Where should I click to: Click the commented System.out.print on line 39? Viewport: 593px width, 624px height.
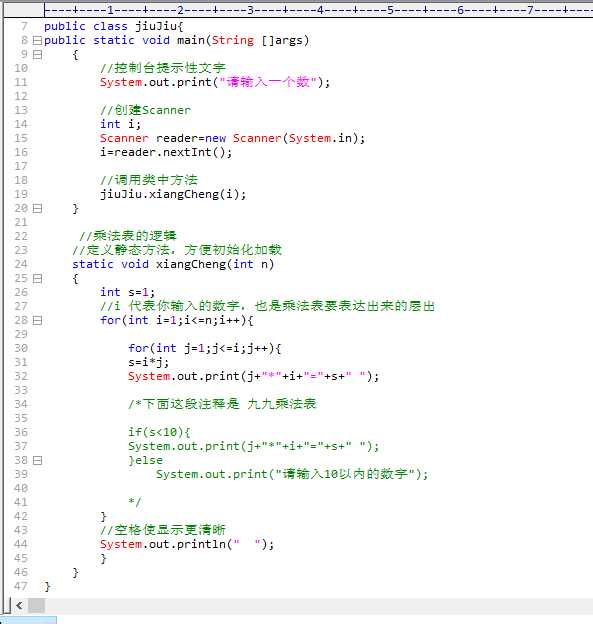[x=292, y=474]
